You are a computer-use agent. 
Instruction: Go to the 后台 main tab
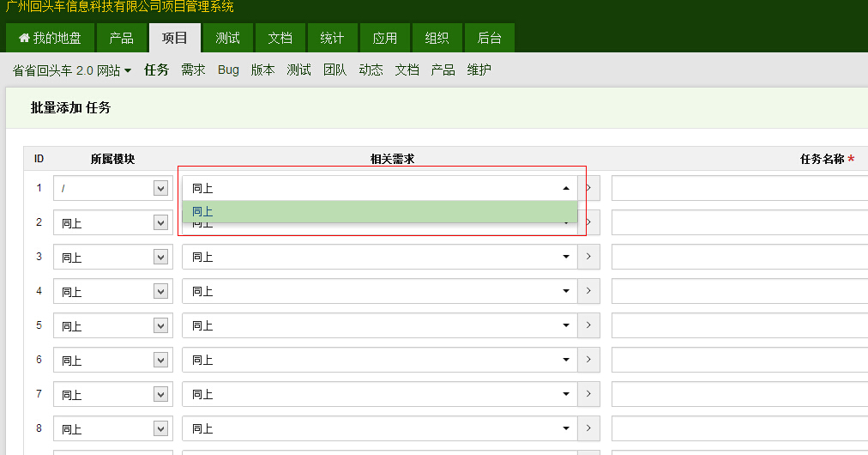[x=490, y=38]
